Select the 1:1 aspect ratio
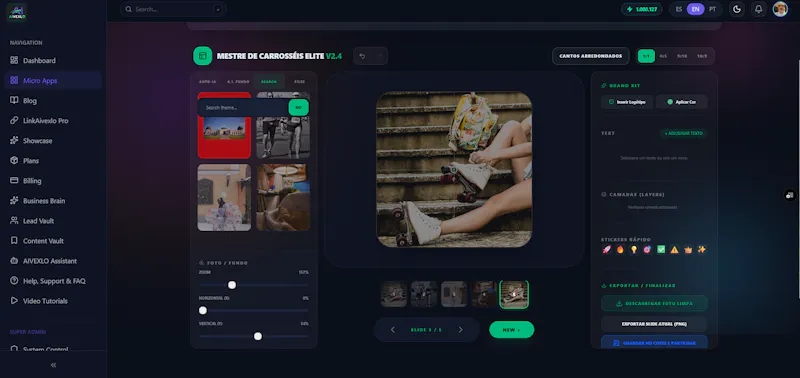The image size is (800, 378). (x=646, y=56)
